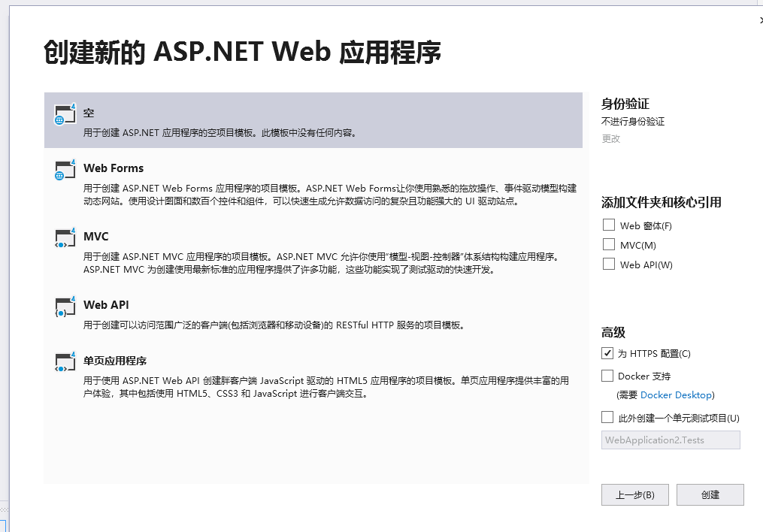Check 此外创建一个单元测试项目(U) checkbox
763x532 pixels.
[x=607, y=417]
